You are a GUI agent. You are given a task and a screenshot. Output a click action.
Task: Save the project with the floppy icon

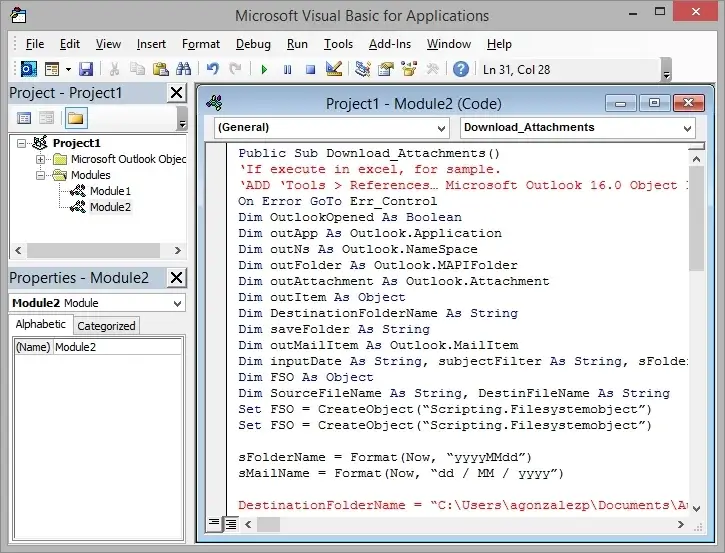coord(86,69)
